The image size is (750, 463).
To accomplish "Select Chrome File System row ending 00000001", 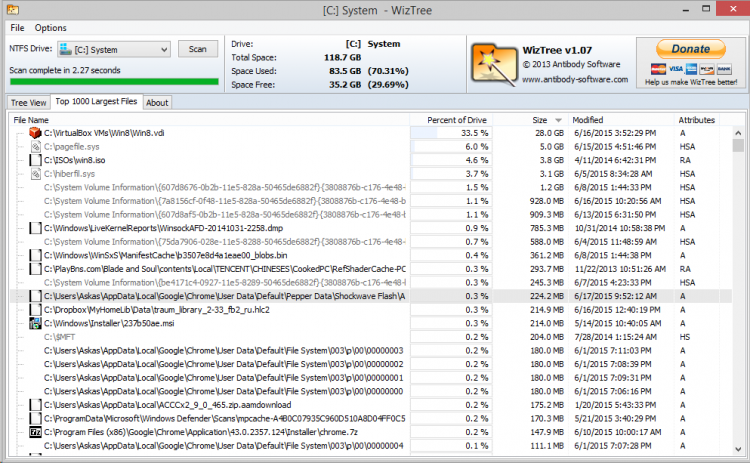I will 371,378.
